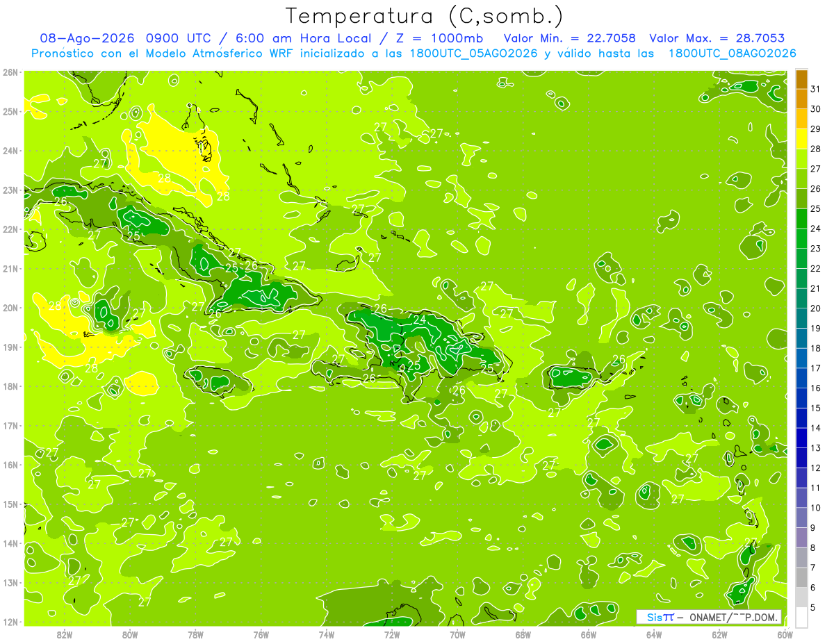The image size is (834, 644).
Task: Click the pressure level 'Z = 1000mb'
Action: coord(439,38)
